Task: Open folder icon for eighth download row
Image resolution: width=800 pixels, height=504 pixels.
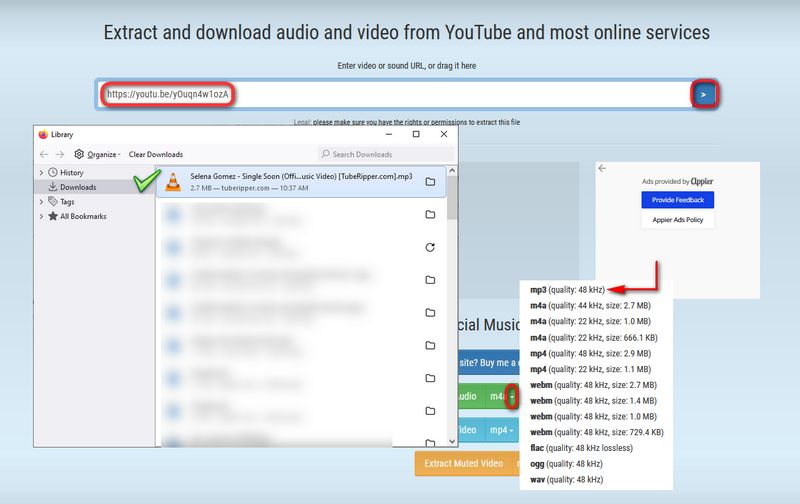Action: tap(430, 411)
